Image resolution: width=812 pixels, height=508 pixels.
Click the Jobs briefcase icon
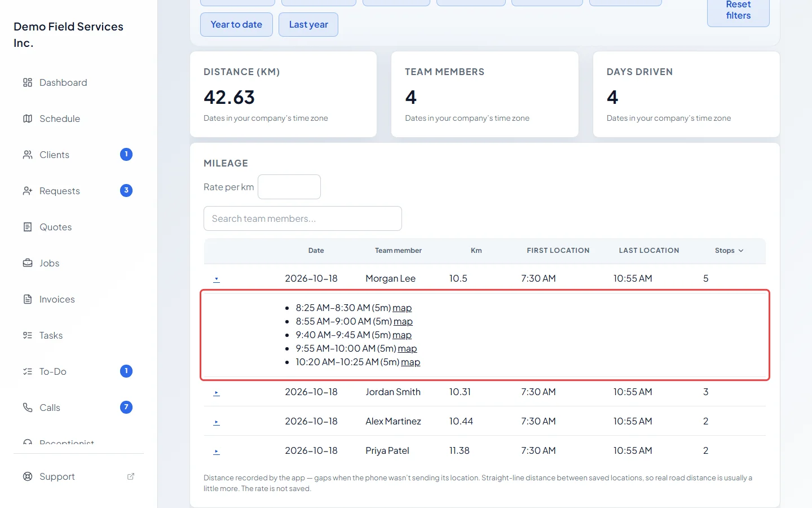click(27, 263)
